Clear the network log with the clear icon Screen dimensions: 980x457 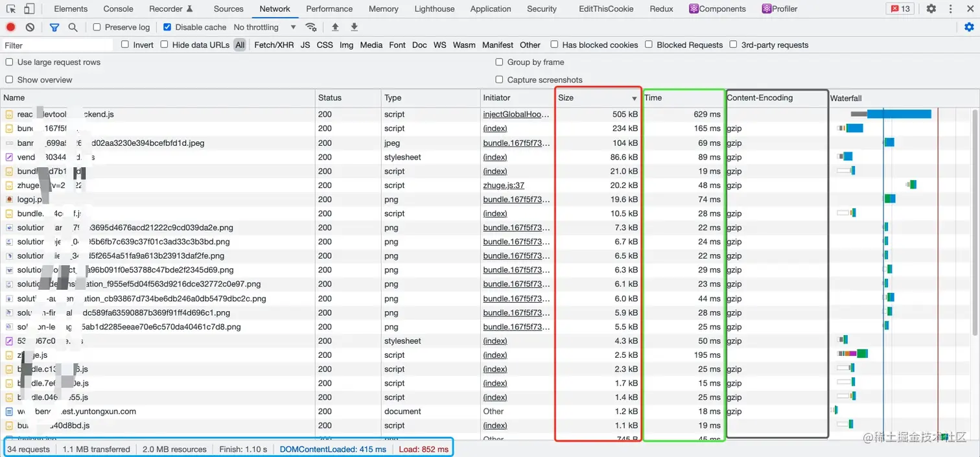[x=30, y=27]
